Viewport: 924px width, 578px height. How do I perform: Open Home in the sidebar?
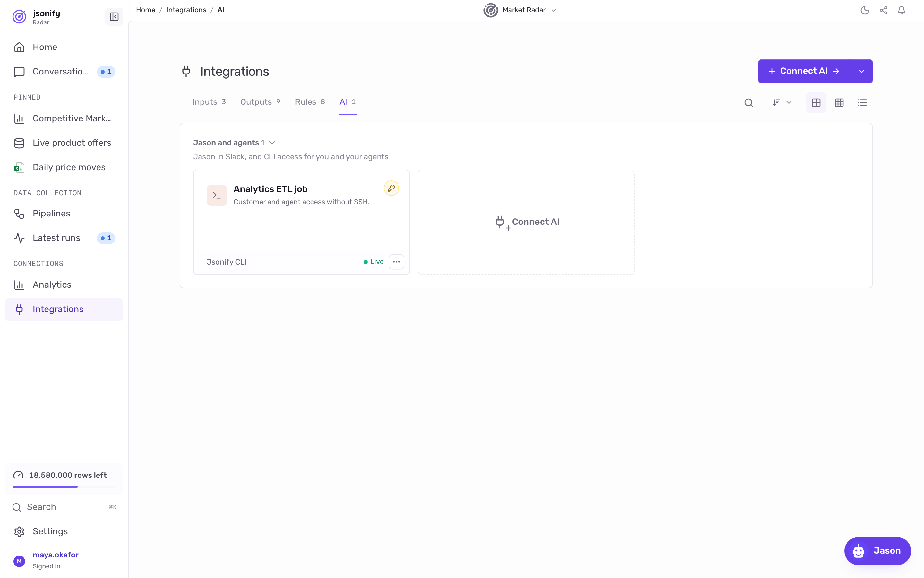pyautogui.click(x=64, y=47)
